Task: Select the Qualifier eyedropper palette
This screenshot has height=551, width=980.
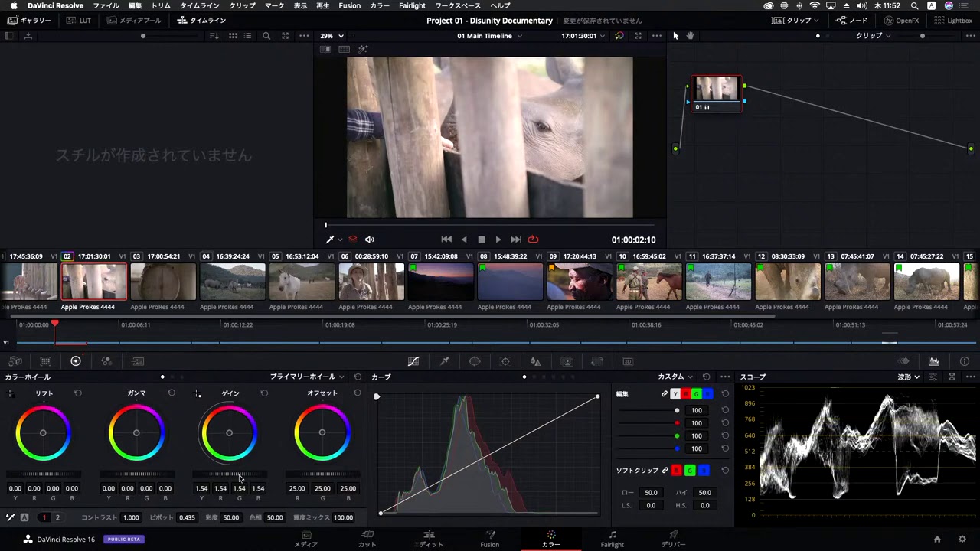Action: [x=444, y=361]
